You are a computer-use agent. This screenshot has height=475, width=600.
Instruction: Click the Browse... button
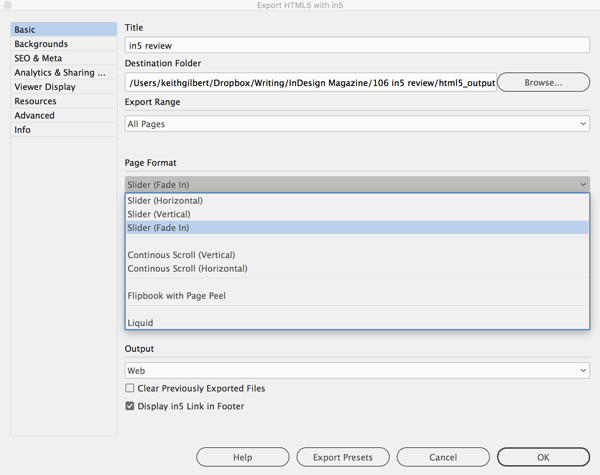[x=543, y=82]
